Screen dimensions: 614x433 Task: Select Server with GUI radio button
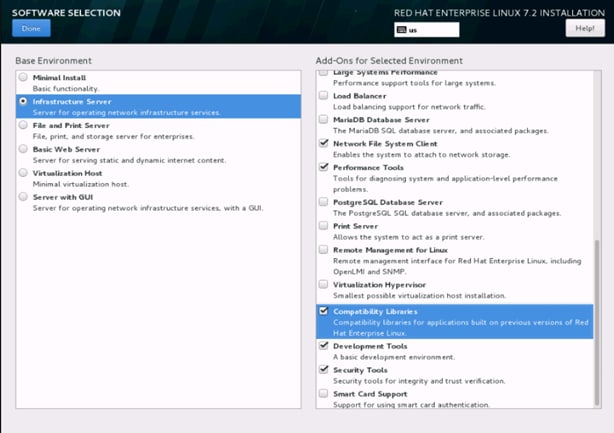point(23,197)
